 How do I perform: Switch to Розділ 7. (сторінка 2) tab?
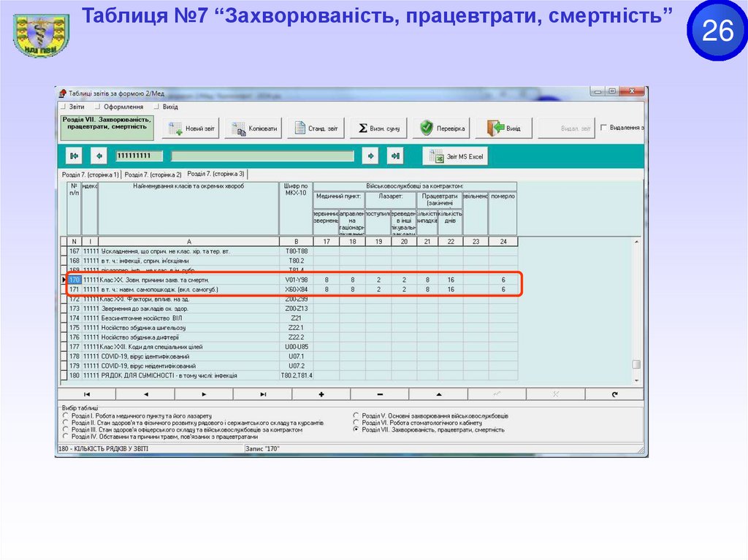pyautogui.click(x=153, y=174)
